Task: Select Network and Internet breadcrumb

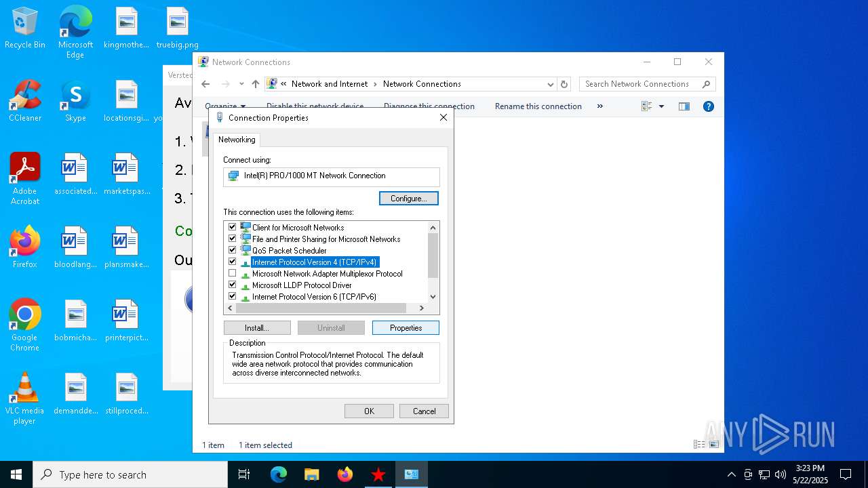Action: click(330, 84)
